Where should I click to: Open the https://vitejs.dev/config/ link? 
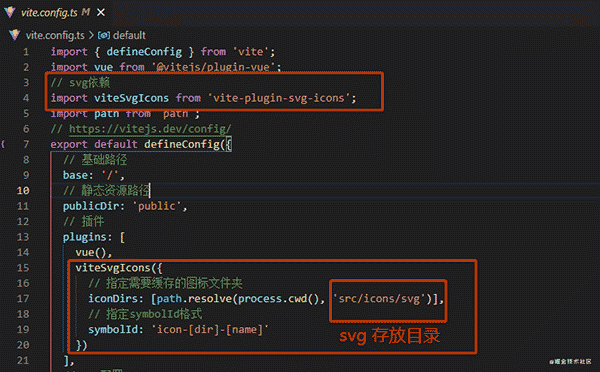click(x=150, y=129)
